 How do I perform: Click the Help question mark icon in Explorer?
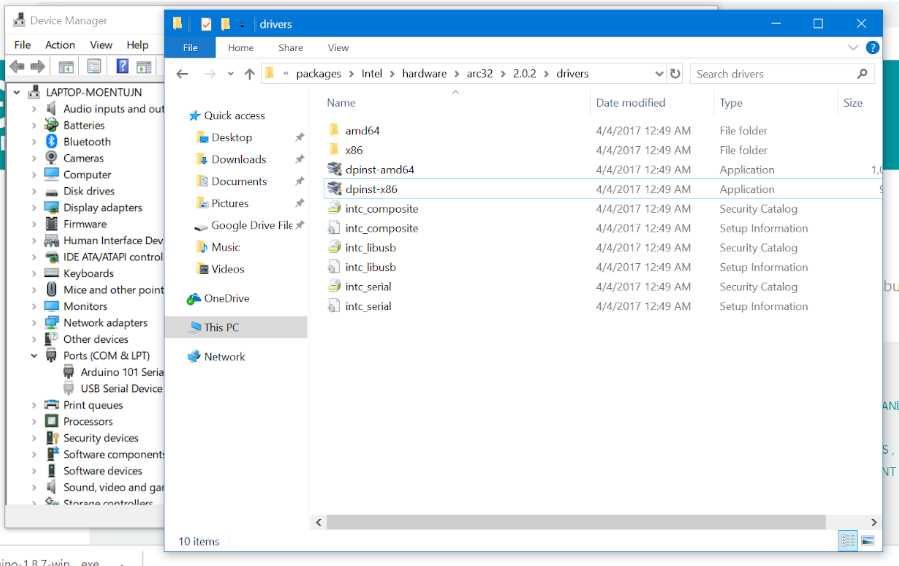(872, 47)
